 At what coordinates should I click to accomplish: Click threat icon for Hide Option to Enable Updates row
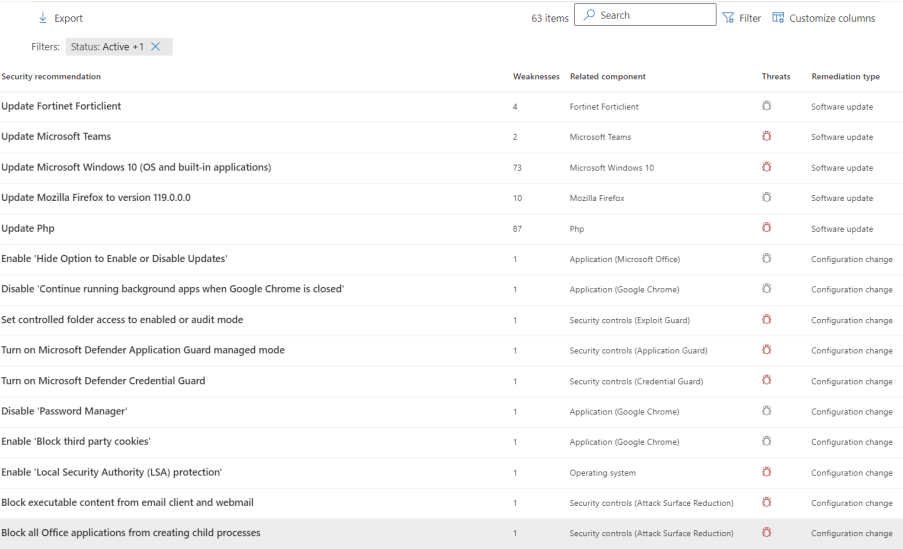(x=767, y=259)
